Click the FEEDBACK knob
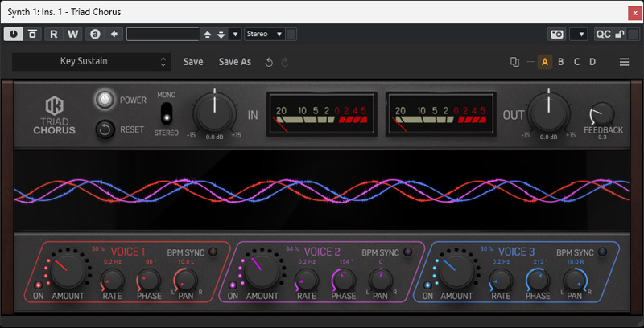 601,114
